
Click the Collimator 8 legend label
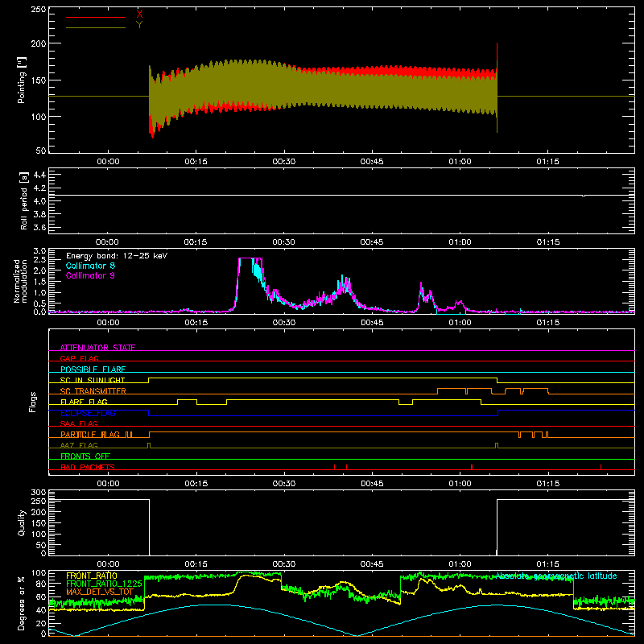[90, 266]
